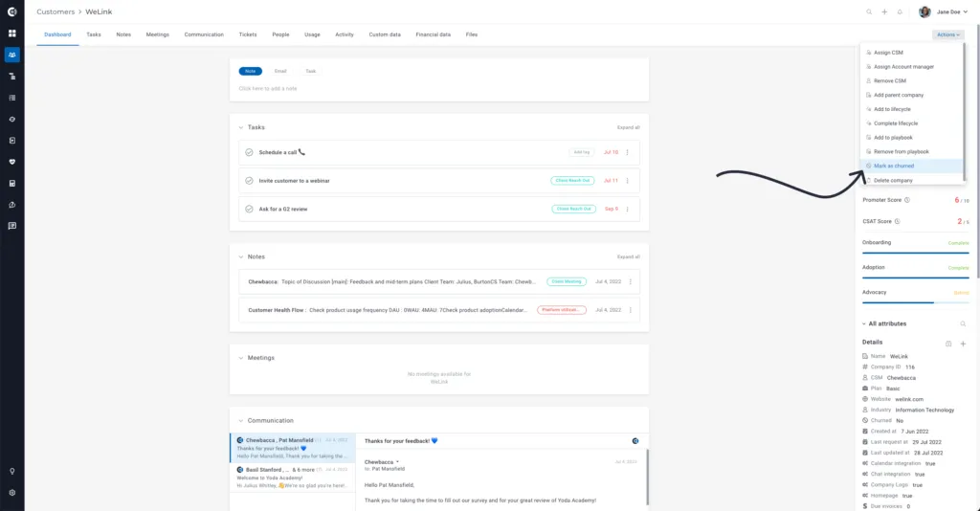This screenshot has width=980, height=511.
Task: Click the list icon in sidebar
Action: pos(11,98)
